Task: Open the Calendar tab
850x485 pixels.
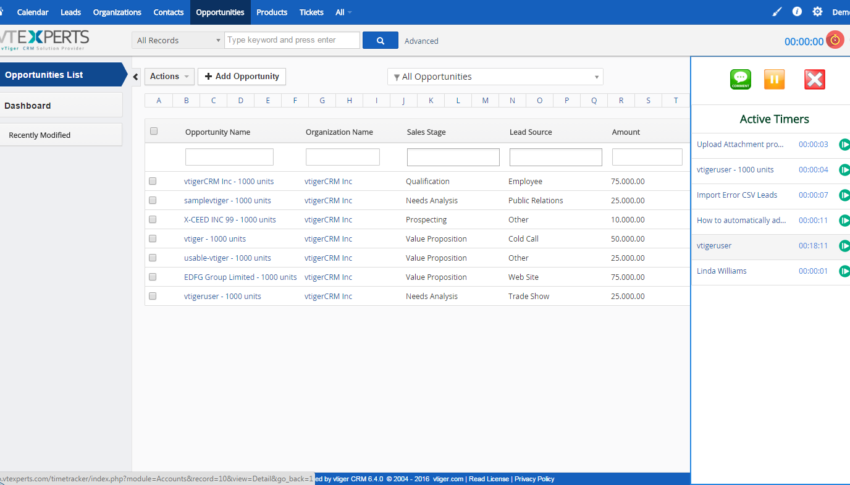Action: point(33,12)
